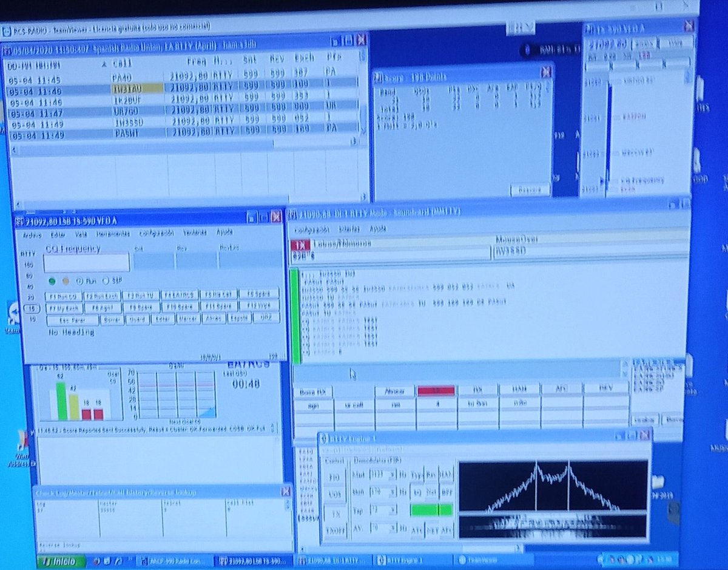
Task: Open Herramientas menu in entry window
Action: [x=113, y=233]
